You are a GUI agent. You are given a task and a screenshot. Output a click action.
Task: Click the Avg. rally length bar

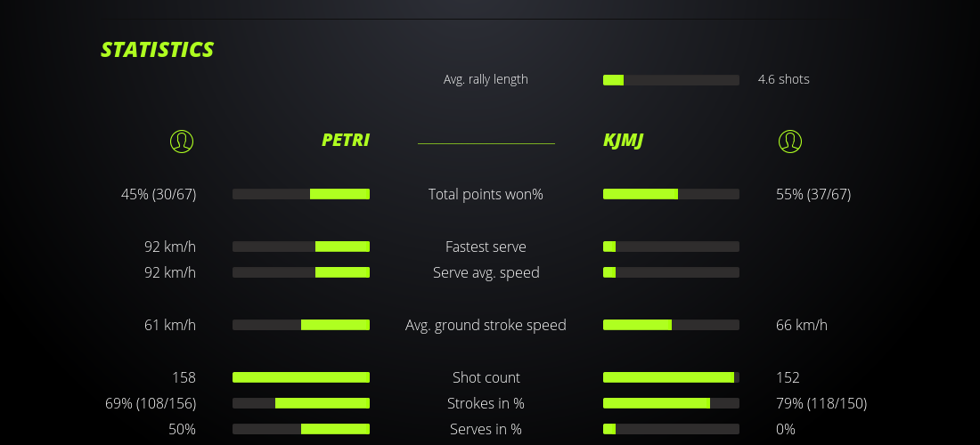point(671,80)
